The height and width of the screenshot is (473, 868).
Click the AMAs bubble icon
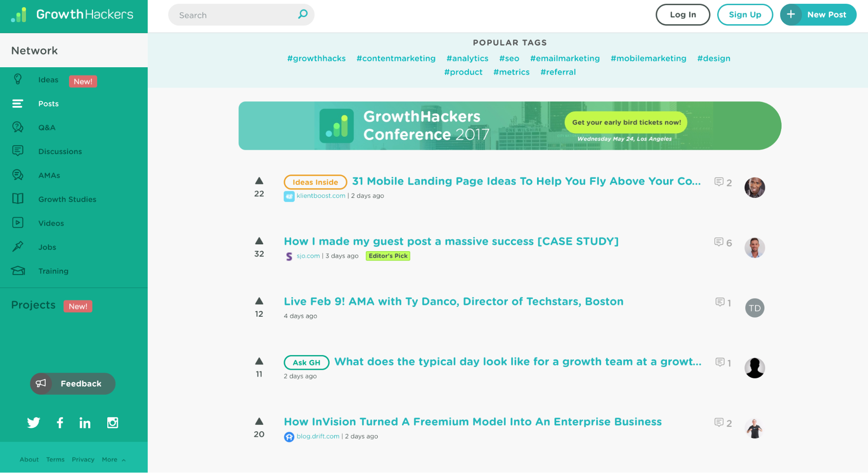(18, 175)
